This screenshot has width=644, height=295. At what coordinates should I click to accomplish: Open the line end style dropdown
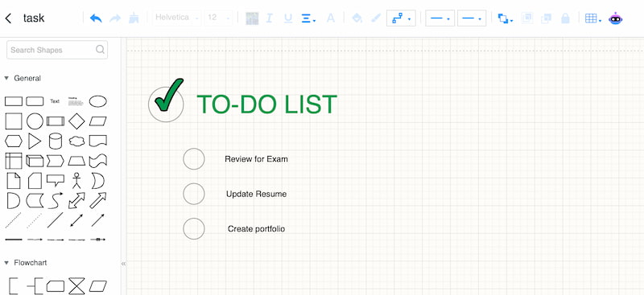pos(472,18)
